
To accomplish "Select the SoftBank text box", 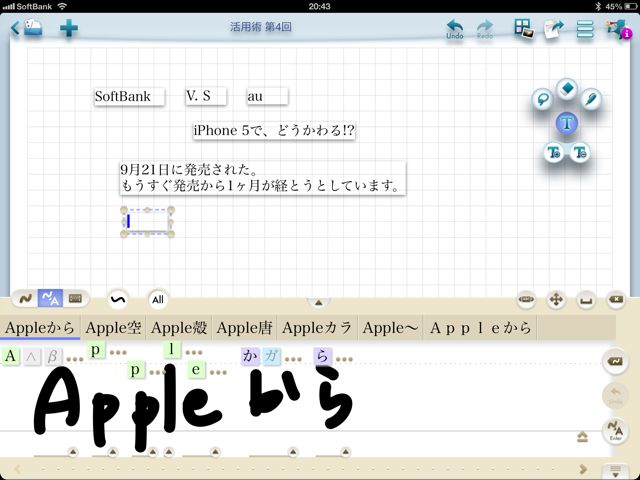I will coord(129,97).
